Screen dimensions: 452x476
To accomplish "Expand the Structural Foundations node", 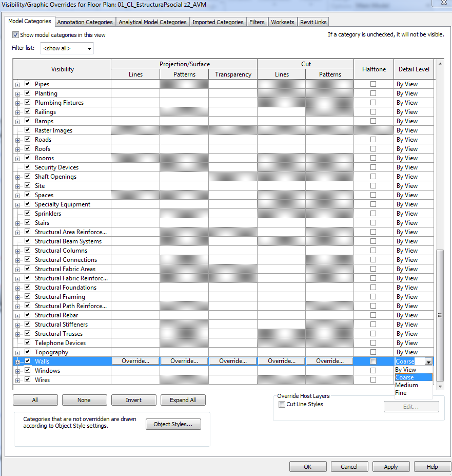I will (17, 288).
